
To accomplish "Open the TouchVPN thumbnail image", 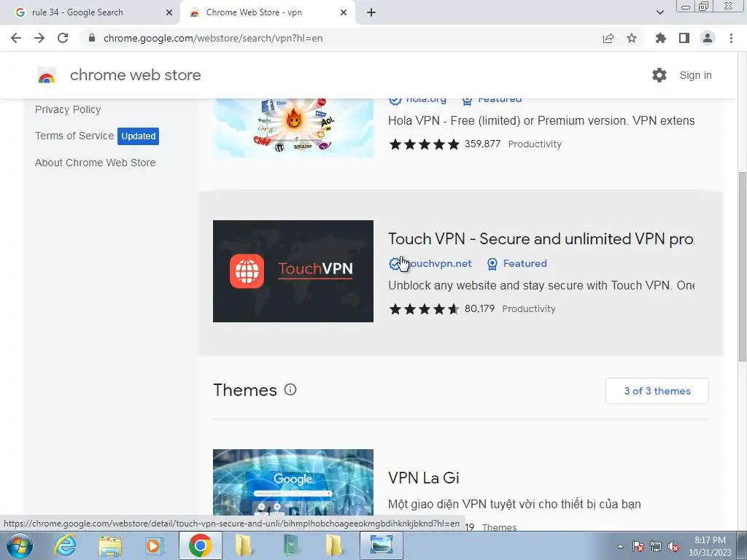I will (x=293, y=271).
